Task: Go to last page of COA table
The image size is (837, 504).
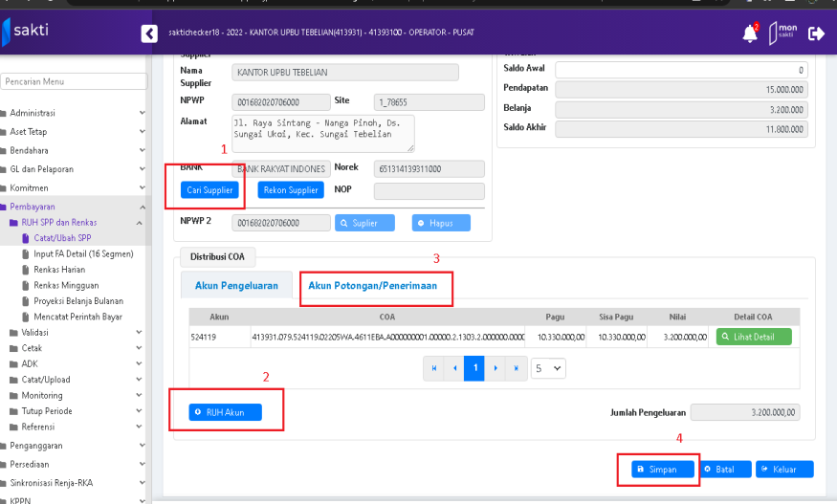Action: pos(515,367)
